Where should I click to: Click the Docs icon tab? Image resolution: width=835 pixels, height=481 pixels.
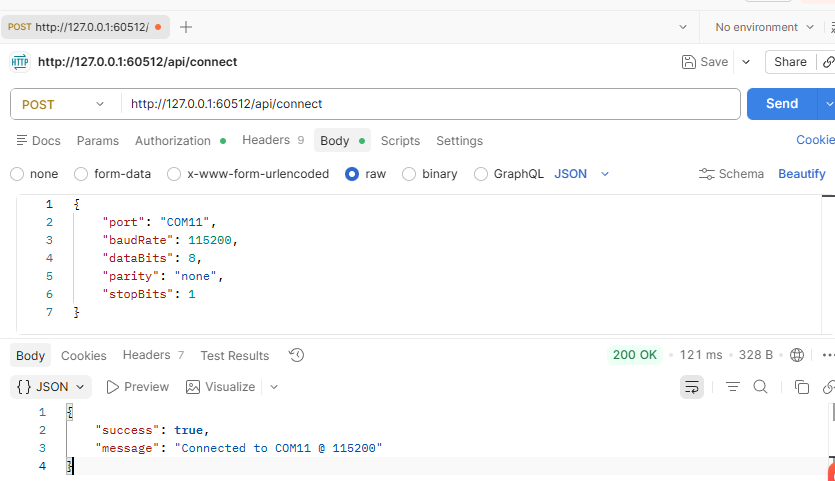[38, 141]
